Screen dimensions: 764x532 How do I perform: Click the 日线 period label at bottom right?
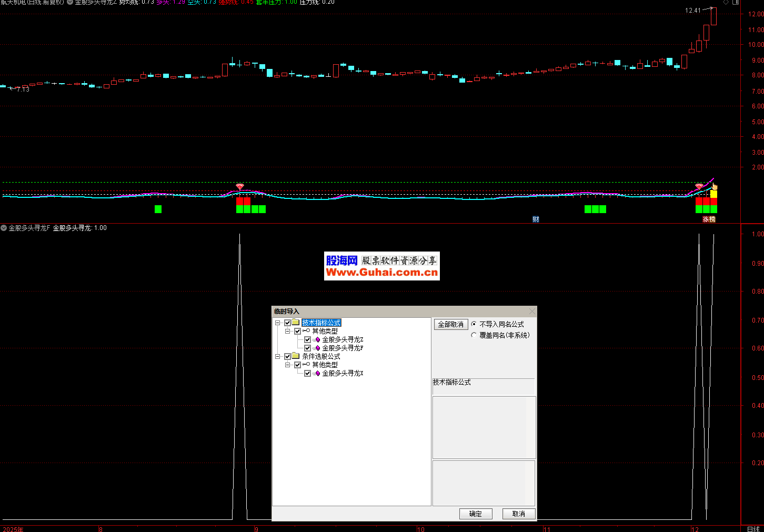(753, 529)
